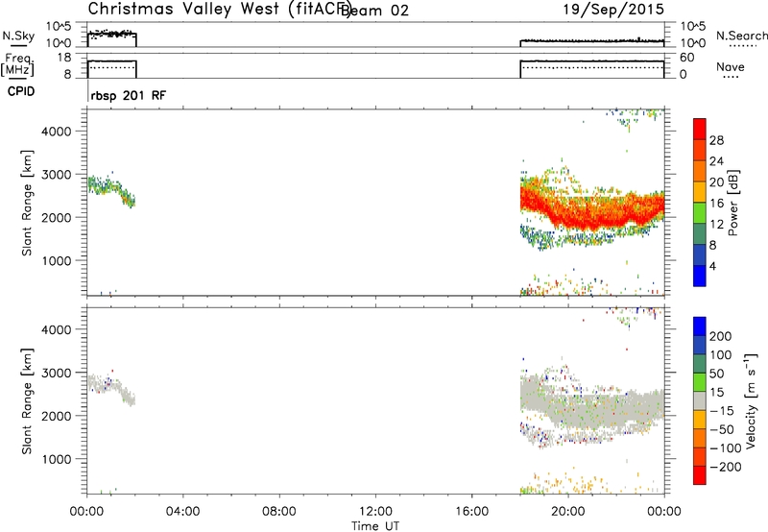Select the 'rbsp 201 RF' control program text
Screen dimensions: 768x532
(x=129, y=95)
